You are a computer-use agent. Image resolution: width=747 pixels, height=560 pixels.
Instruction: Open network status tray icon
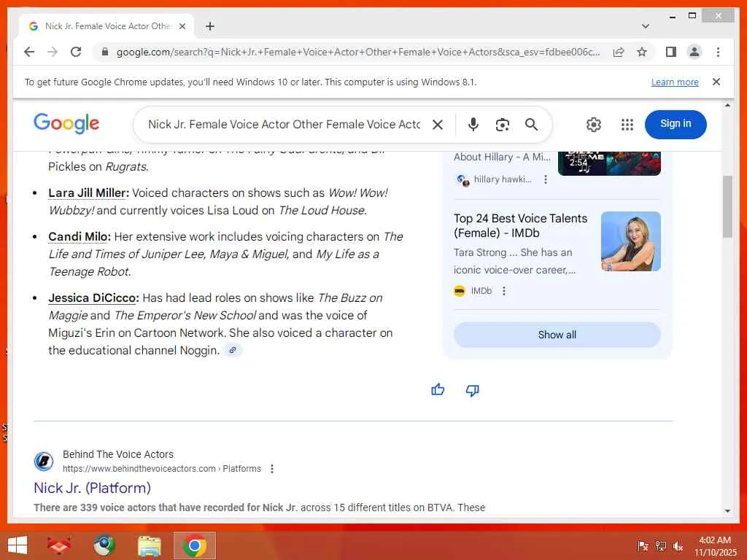tap(660, 546)
